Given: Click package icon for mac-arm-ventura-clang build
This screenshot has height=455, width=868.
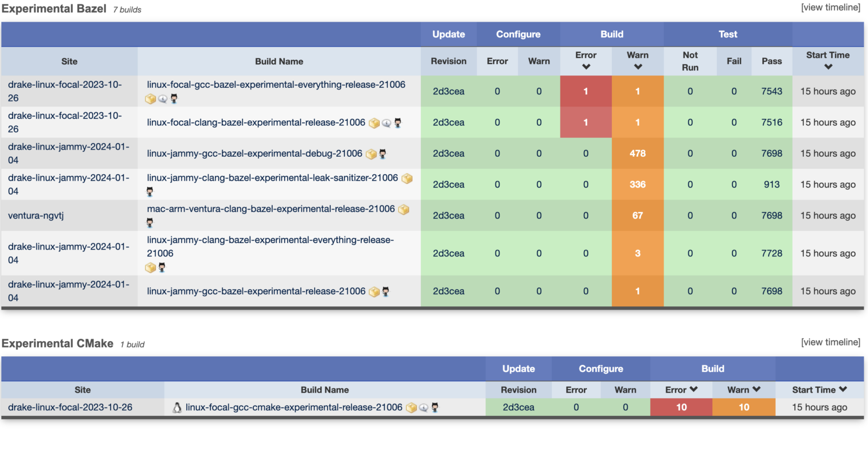Looking at the screenshot, I should pyautogui.click(x=404, y=210).
